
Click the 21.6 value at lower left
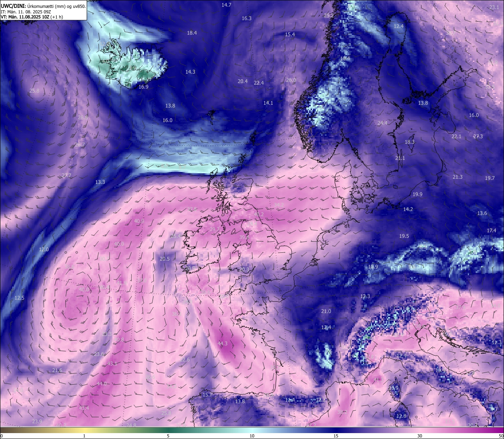57,370
